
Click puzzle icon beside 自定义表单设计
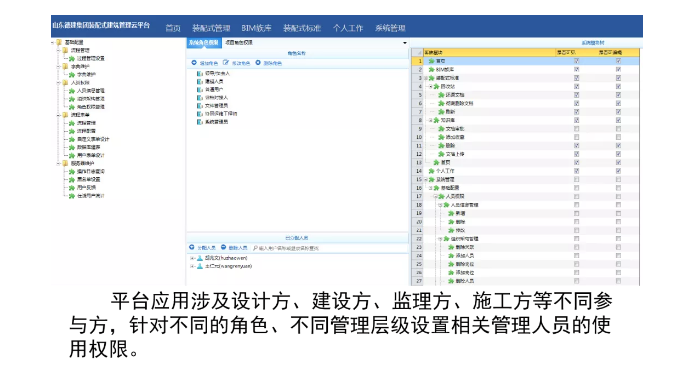pos(72,139)
